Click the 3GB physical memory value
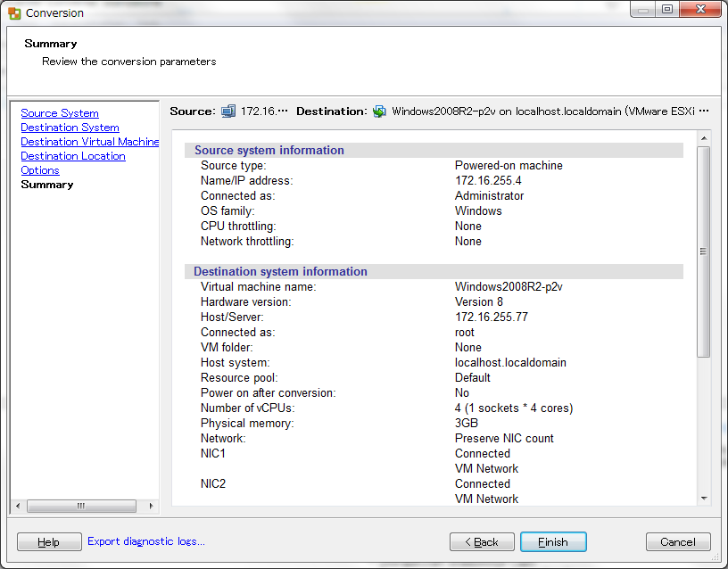 (467, 424)
